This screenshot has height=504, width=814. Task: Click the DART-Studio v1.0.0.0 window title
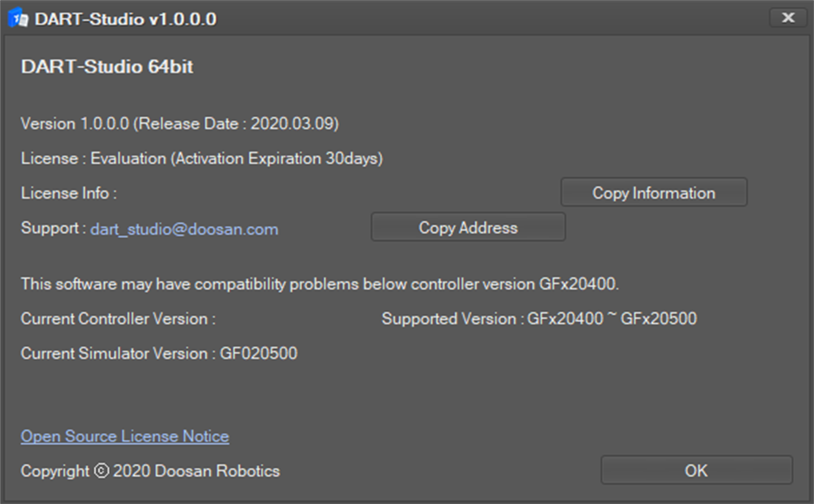(x=126, y=19)
